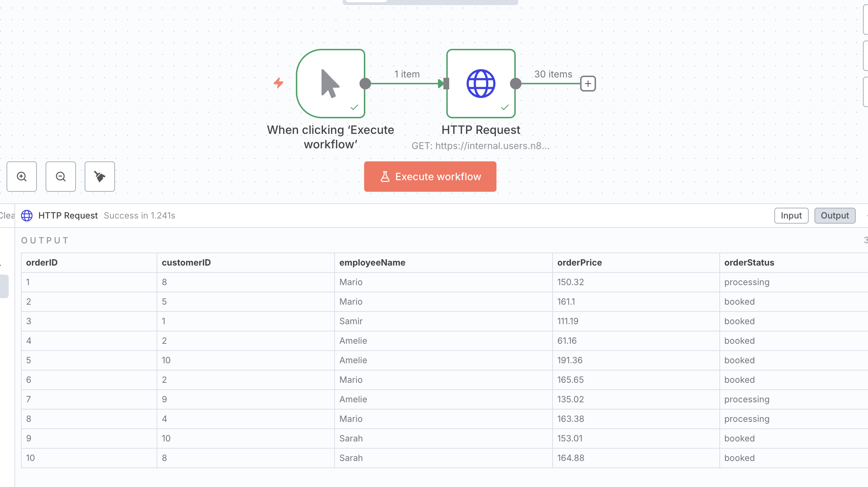Click the employeeName column header
This screenshot has width=868, height=487.
point(443,263)
